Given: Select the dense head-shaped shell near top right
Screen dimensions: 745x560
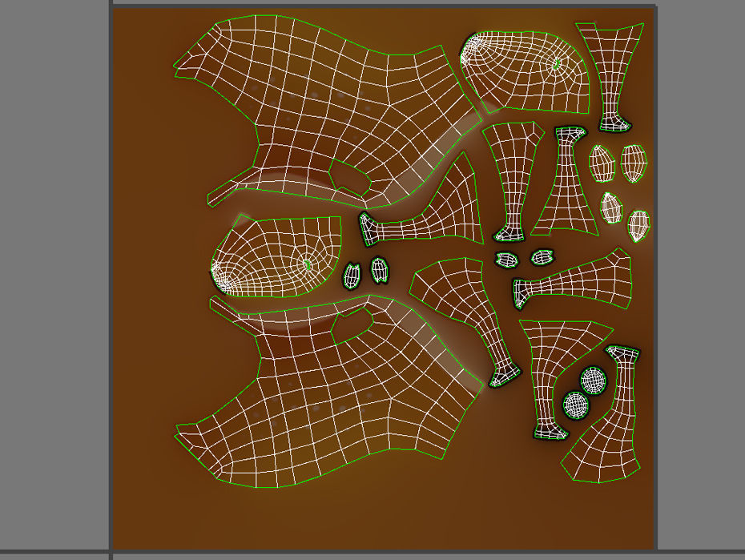Looking at the screenshot, I should tap(525, 72).
